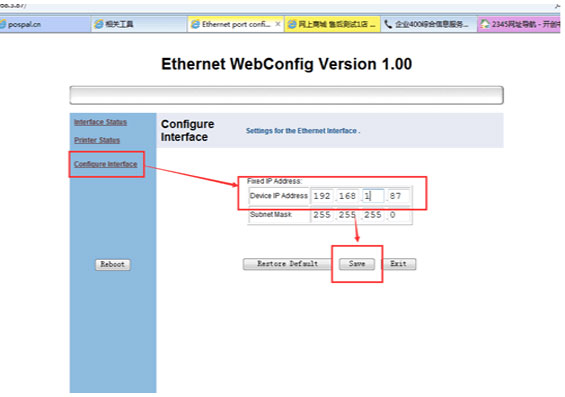Click 'Settings for the Ethernet Interface' text
The height and width of the screenshot is (397, 565).
coord(303,131)
